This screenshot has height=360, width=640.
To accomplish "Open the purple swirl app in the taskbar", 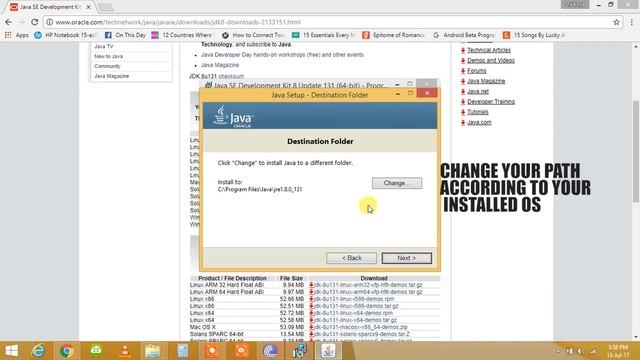I will tap(270, 351).
